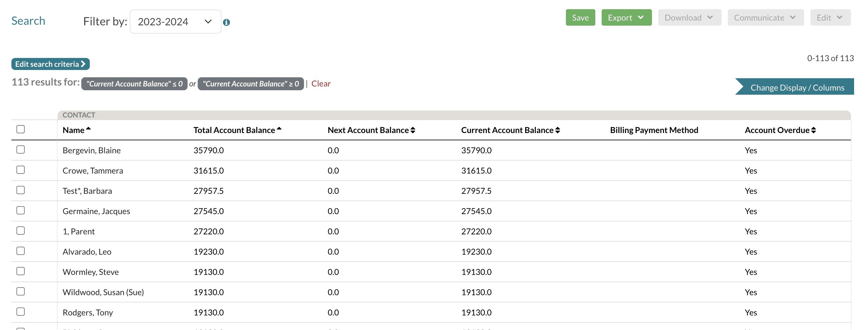Click Total Account Balance sort arrow
868x330 pixels.
pyautogui.click(x=279, y=129)
